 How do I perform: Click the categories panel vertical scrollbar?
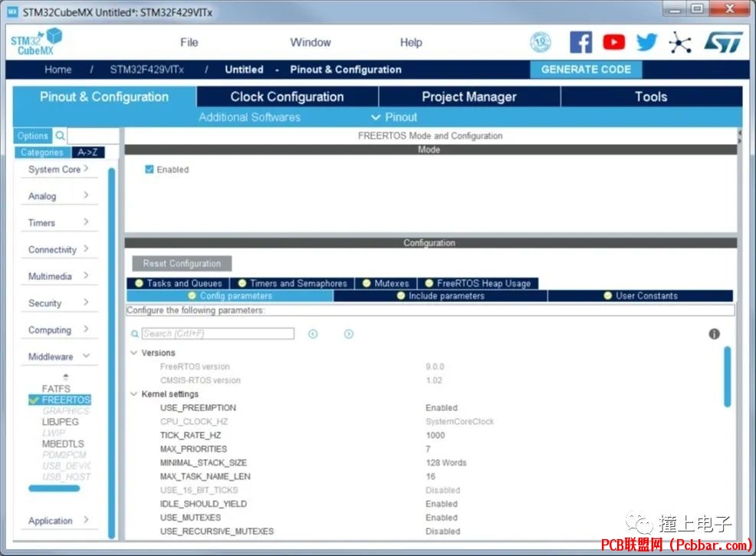[111, 354]
